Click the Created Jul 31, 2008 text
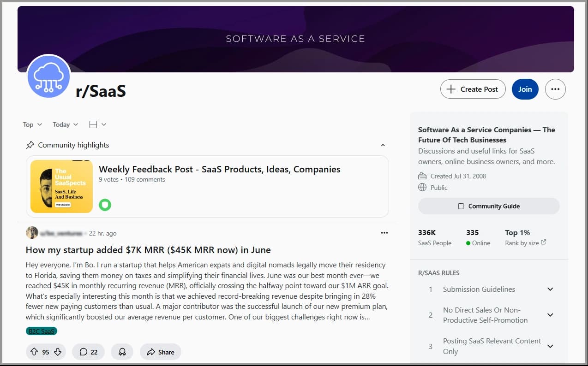588x366 pixels. point(458,176)
